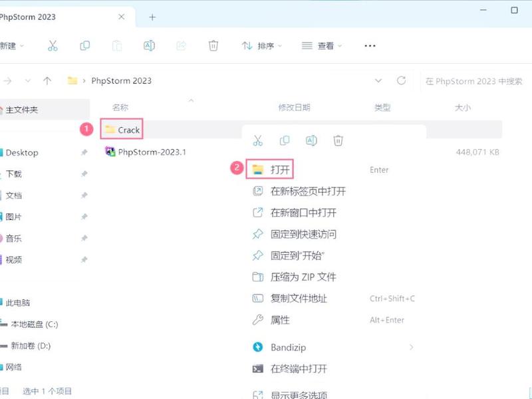
Task: Click the Cut icon in the context menu
Action: point(258,140)
